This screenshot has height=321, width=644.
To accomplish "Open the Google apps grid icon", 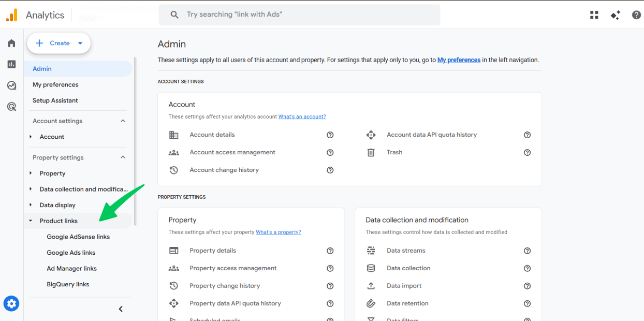I will click(594, 15).
